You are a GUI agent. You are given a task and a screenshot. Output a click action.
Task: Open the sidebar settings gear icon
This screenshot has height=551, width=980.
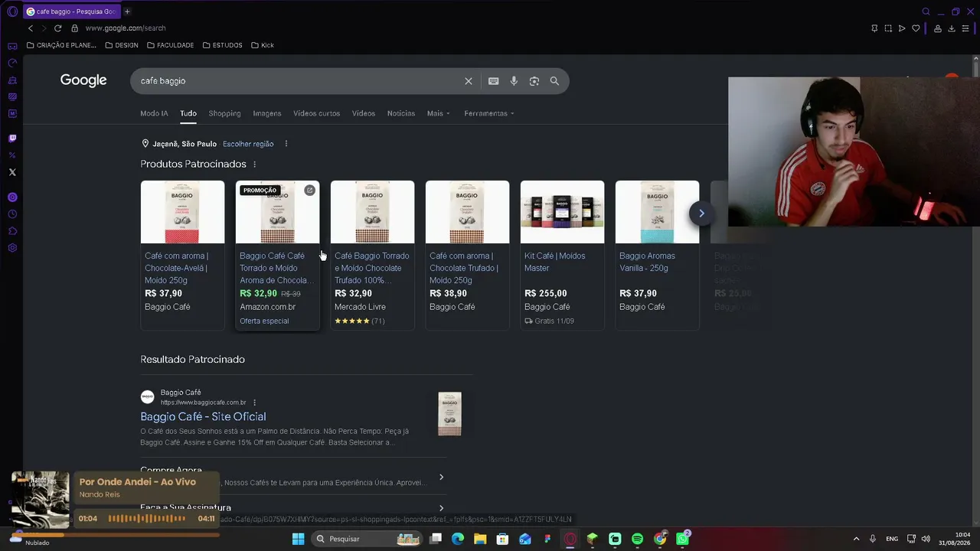[12, 248]
